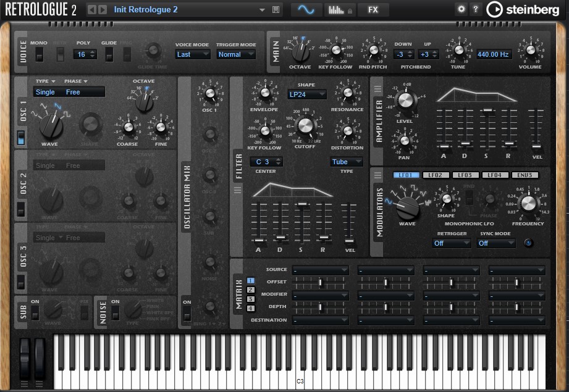This screenshot has width=569, height=392.
Task: Adjust the Amplifier Sustain fader
Action: (x=487, y=110)
